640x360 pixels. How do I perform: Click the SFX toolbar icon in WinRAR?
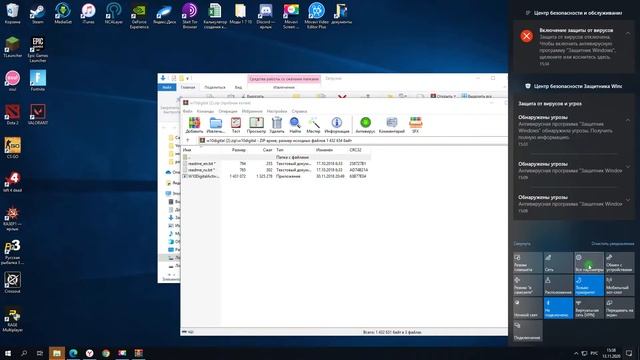[416, 125]
